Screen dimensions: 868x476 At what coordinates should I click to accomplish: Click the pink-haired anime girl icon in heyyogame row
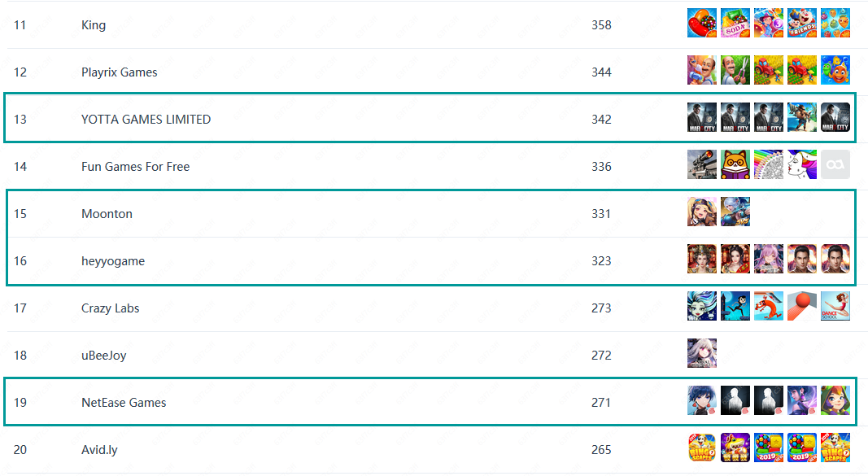[x=769, y=259]
